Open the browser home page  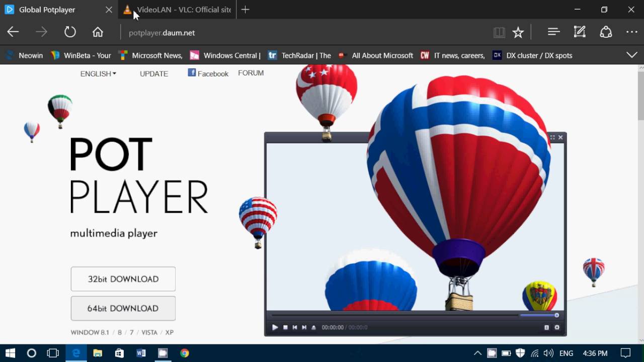[98, 32]
